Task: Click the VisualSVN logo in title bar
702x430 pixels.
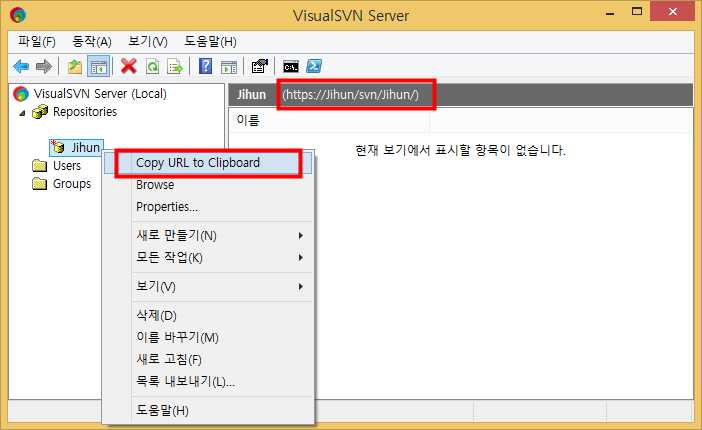Action: [18, 15]
